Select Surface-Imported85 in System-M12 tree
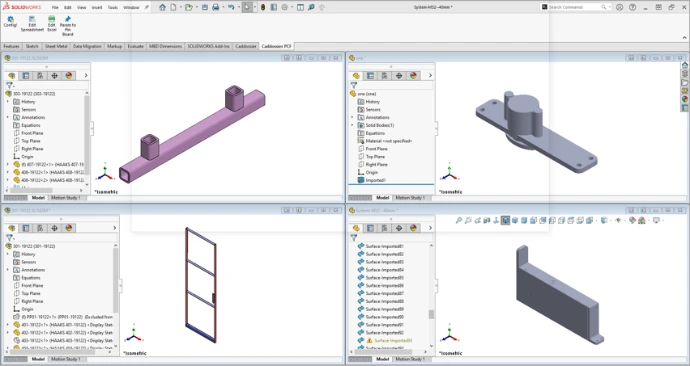Screen dimensions: 690x366 (x=385, y=278)
